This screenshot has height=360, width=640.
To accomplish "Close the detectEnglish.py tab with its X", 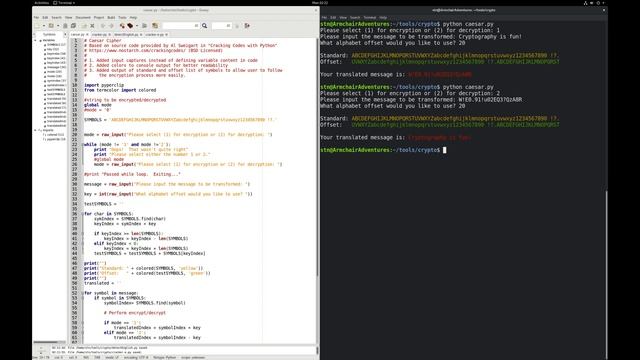I will (141, 35).
